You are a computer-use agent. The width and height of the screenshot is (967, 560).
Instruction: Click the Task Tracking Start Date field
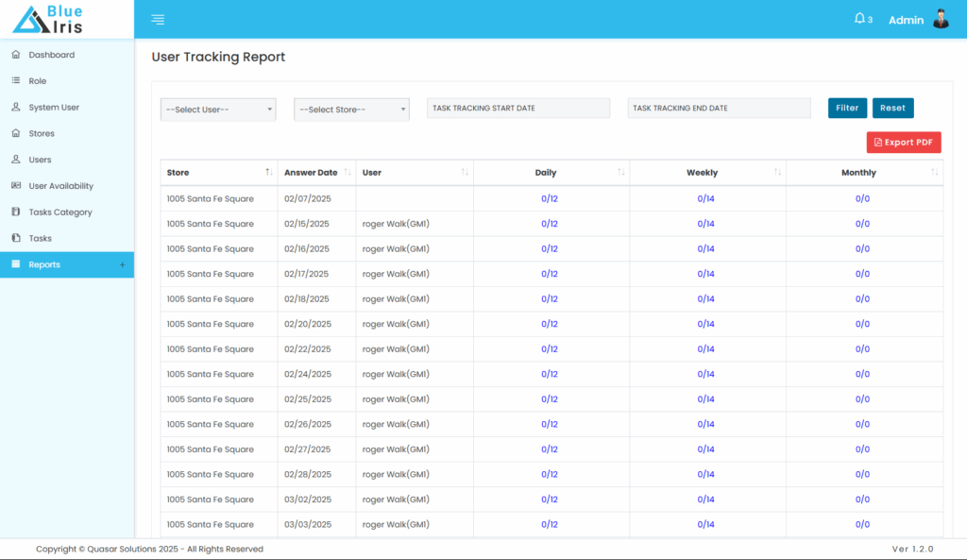pyautogui.click(x=518, y=108)
